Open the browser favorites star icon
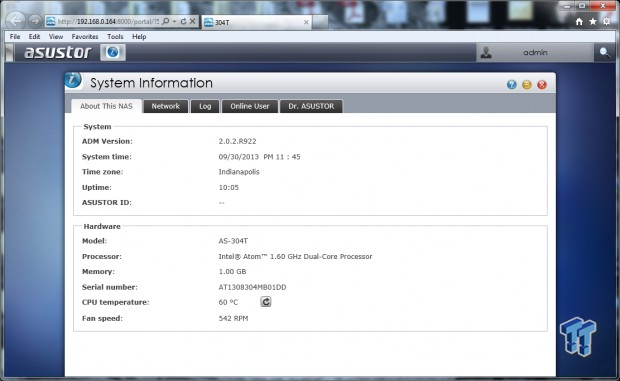The width and height of the screenshot is (620, 381). (593, 22)
